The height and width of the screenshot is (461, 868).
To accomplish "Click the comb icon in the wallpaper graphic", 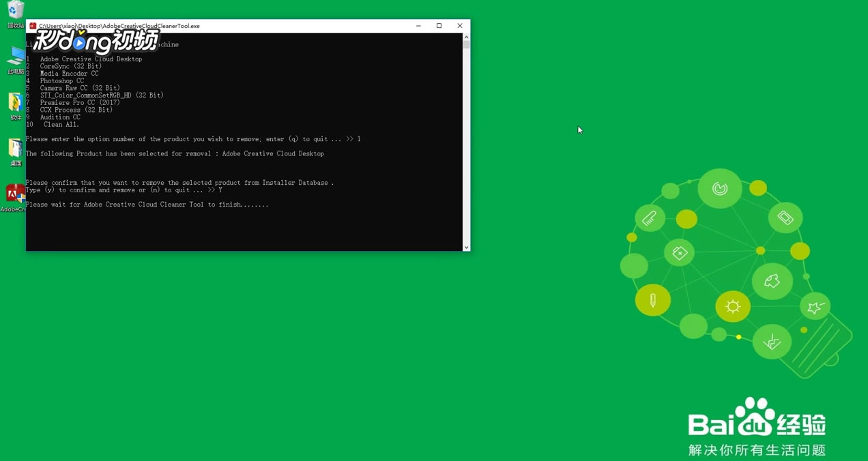I will pyautogui.click(x=650, y=218).
